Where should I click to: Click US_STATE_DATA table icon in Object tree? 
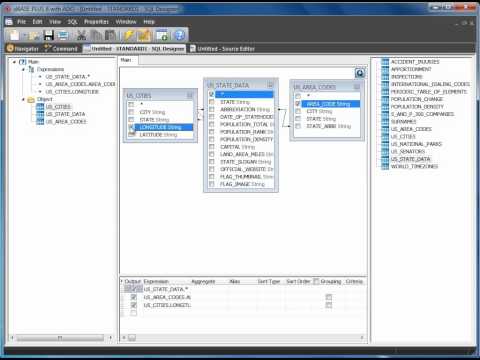click(40, 114)
